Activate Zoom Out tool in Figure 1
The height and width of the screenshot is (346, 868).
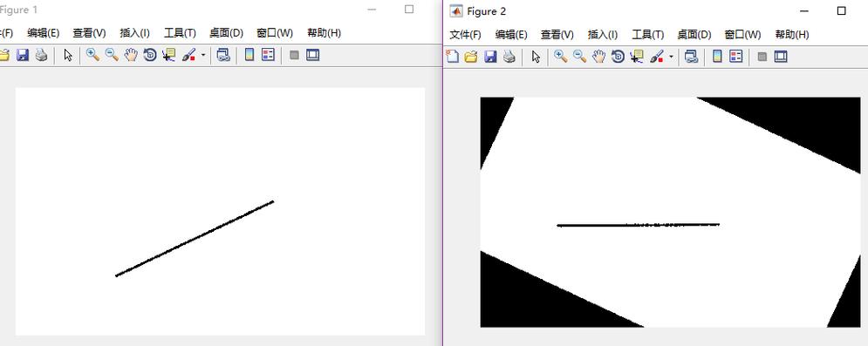(x=112, y=55)
